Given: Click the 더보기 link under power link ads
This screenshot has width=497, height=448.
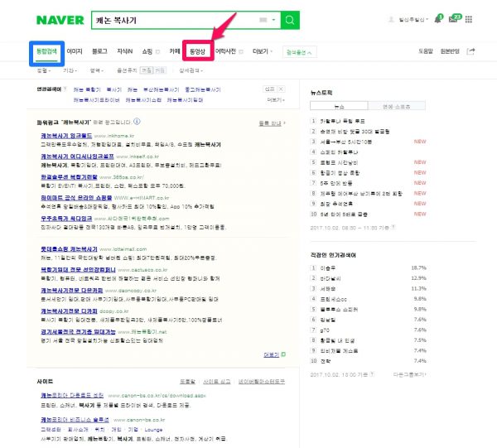Looking at the screenshot, I should 272,354.
